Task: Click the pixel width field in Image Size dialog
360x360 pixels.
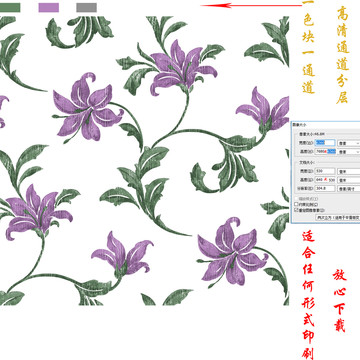Action: [x=325, y=143]
